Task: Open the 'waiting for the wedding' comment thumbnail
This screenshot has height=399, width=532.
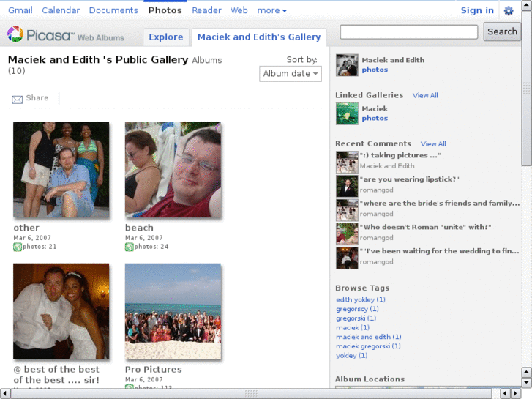Action: 347,258
